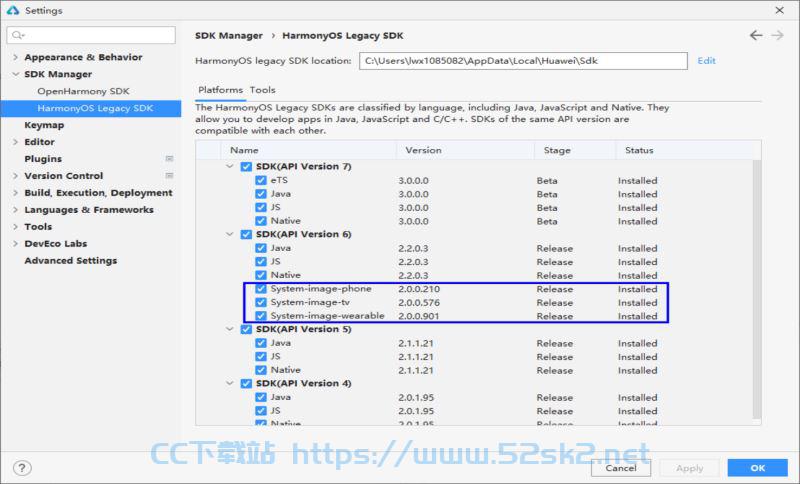Click the HarmonyOS legacy SDK location field
The image size is (800, 484).
[523, 61]
